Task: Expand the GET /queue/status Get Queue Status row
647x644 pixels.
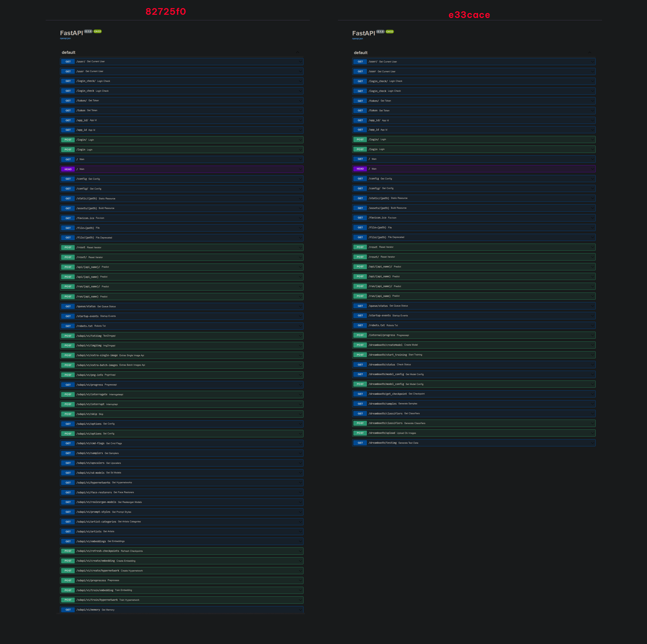Action: 300,306
